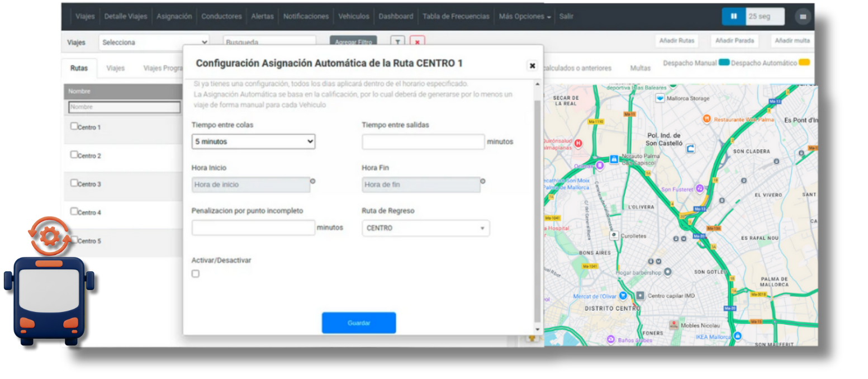Switch to the Viajes tab
The height and width of the screenshot is (379, 868).
pos(115,68)
